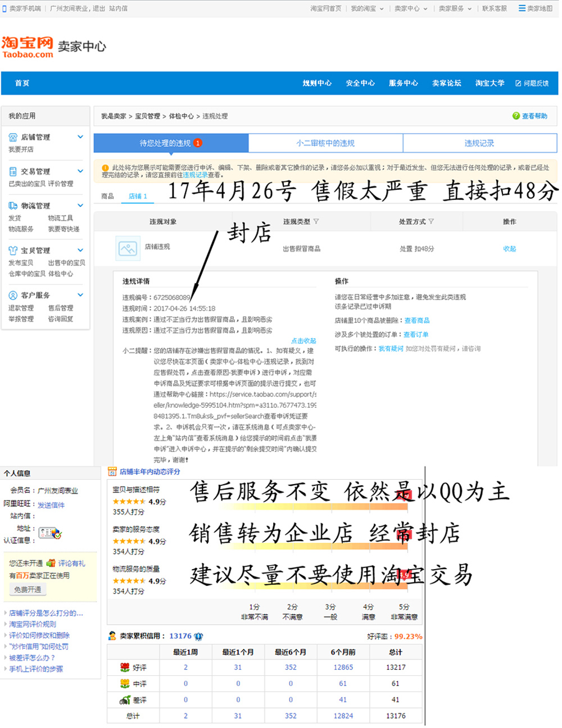Click the 查看帮助 help icon
This screenshot has width=562, height=728.
(x=516, y=116)
